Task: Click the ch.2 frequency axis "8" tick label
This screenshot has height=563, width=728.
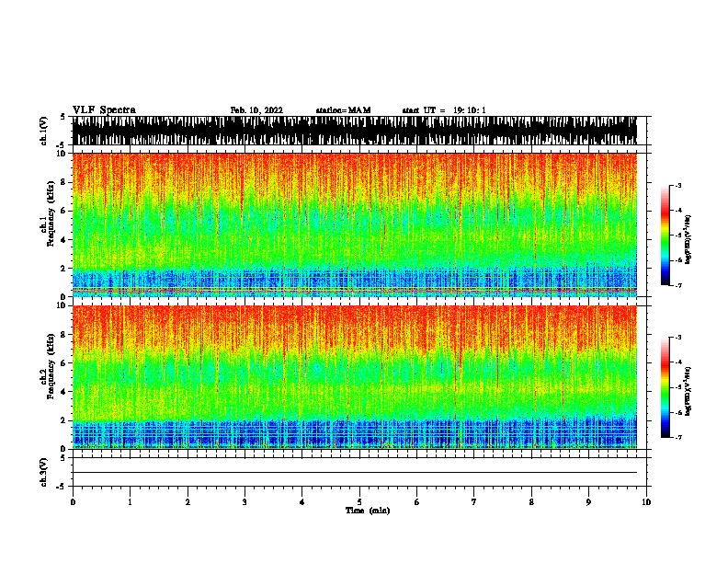Action: (63, 335)
